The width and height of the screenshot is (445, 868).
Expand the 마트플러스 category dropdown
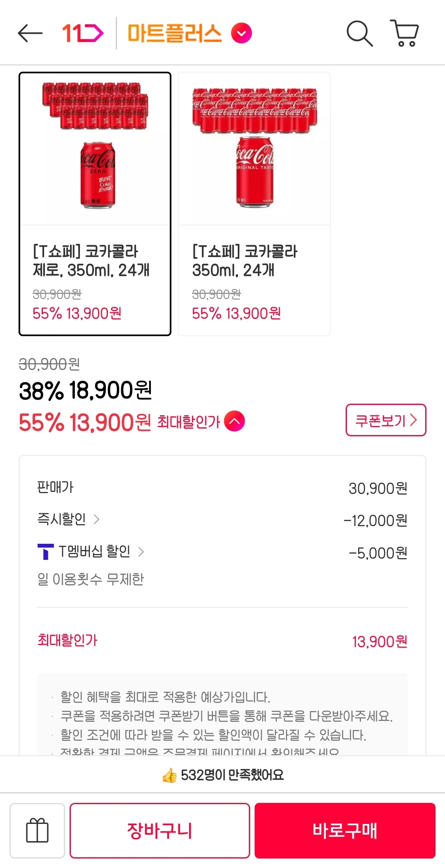click(241, 33)
